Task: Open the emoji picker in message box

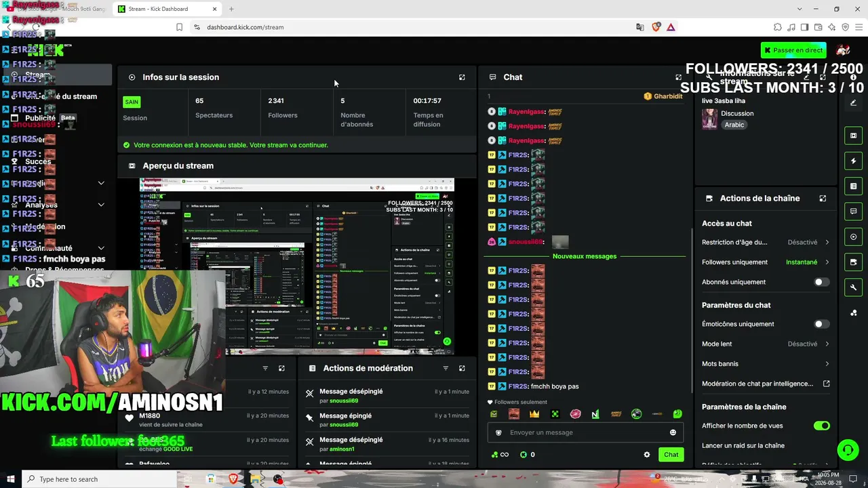Action: (673, 432)
